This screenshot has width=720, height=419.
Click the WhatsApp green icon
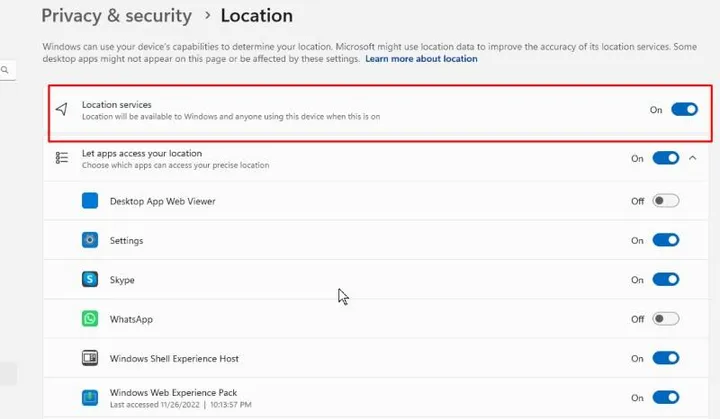click(x=90, y=319)
